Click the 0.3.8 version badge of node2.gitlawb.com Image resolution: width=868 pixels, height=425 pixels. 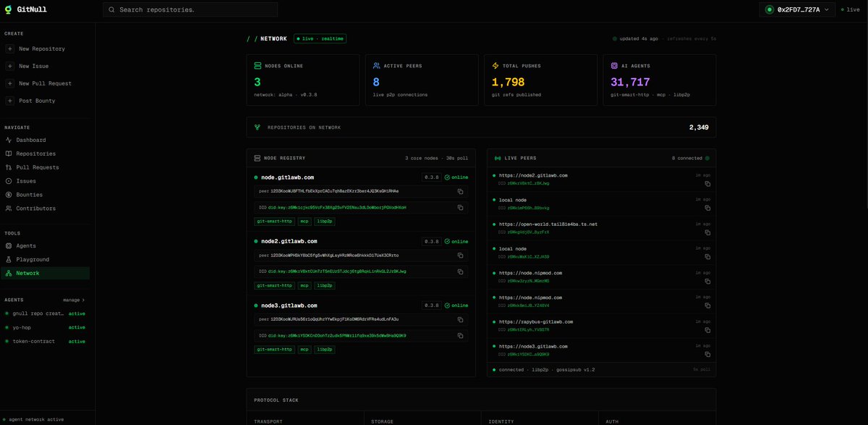(x=431, y=242)
